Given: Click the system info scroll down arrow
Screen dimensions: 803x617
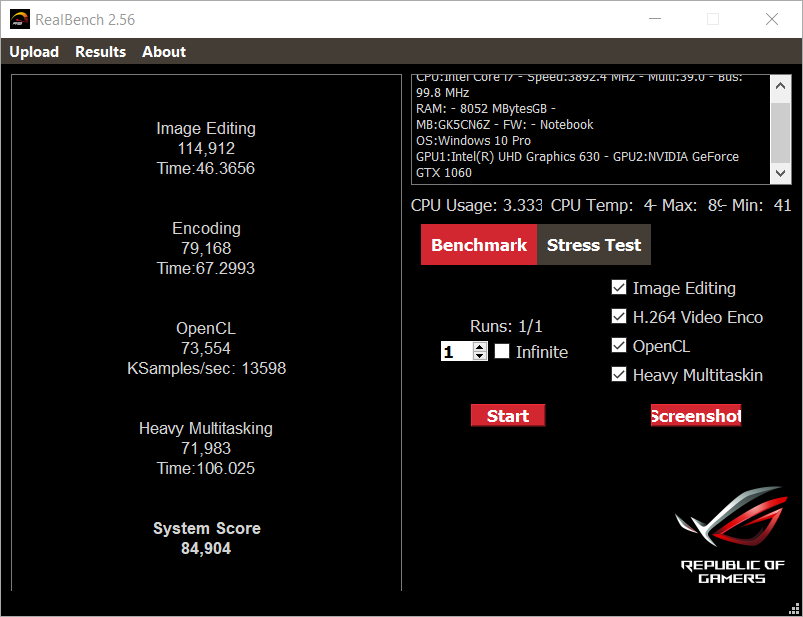Looking at the screenshot, I should 780,173.
